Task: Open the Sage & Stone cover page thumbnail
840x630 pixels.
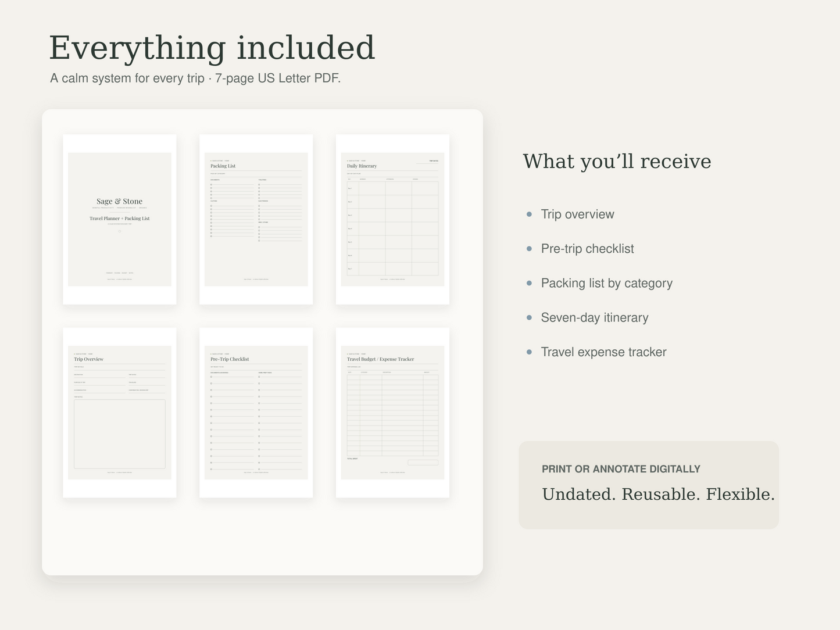Action: (120, 220)
